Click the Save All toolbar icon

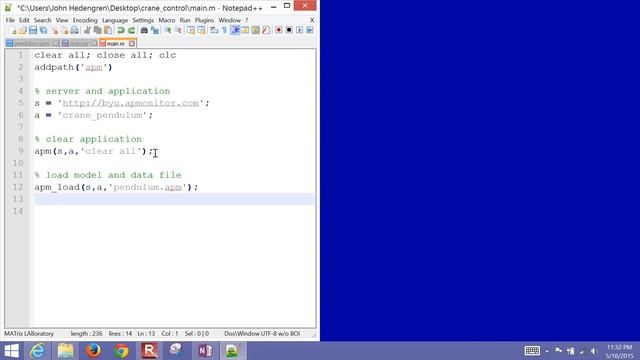pos(43,30)
